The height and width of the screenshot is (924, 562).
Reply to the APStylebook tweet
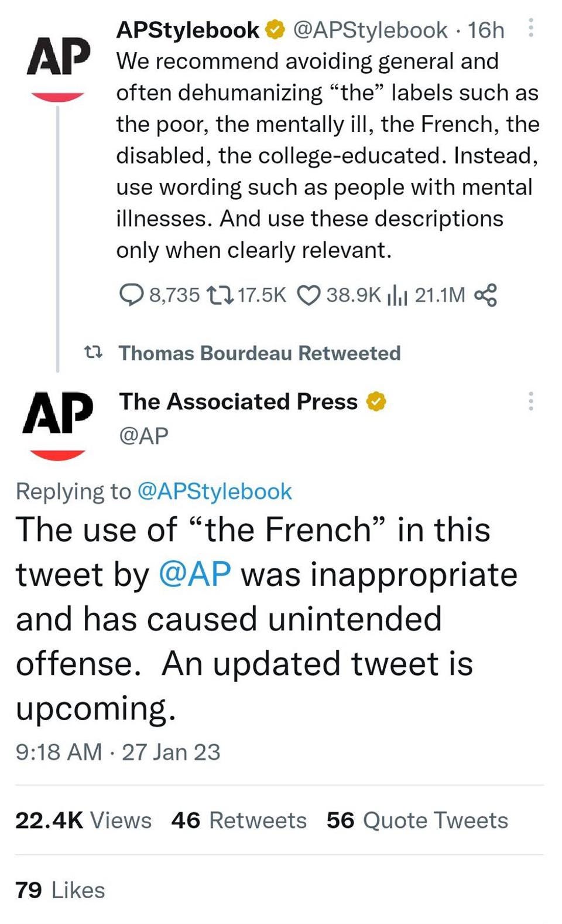pos(132,294)
